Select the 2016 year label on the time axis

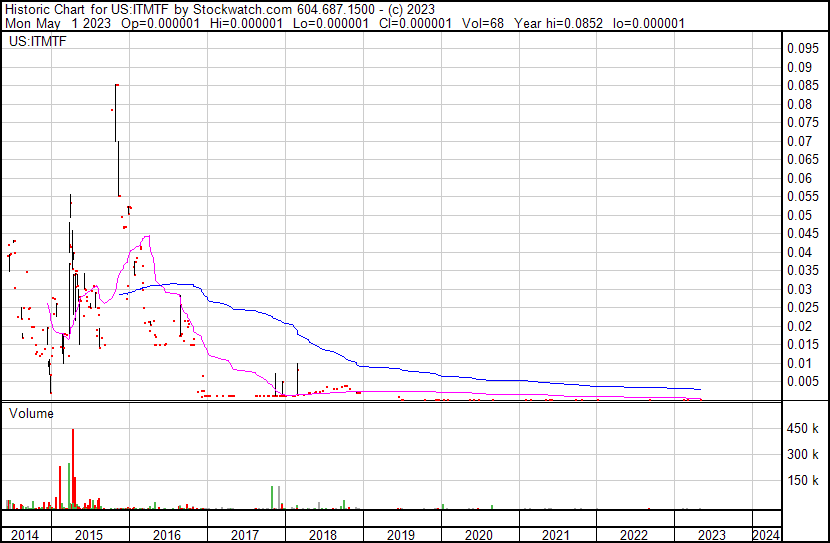click(x=167, y=535)
